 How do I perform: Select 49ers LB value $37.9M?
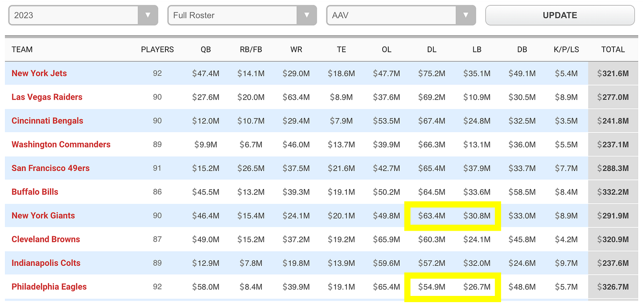tap(477, 168)
